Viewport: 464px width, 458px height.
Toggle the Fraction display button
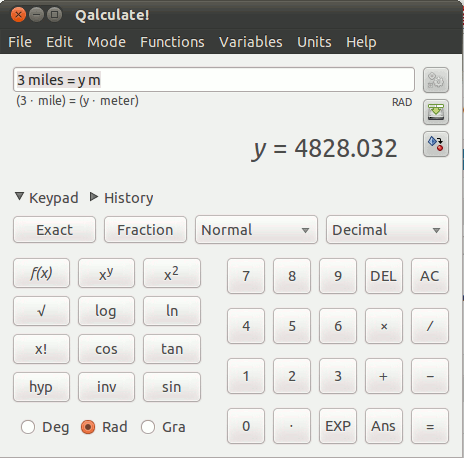[x=145, y=230]
